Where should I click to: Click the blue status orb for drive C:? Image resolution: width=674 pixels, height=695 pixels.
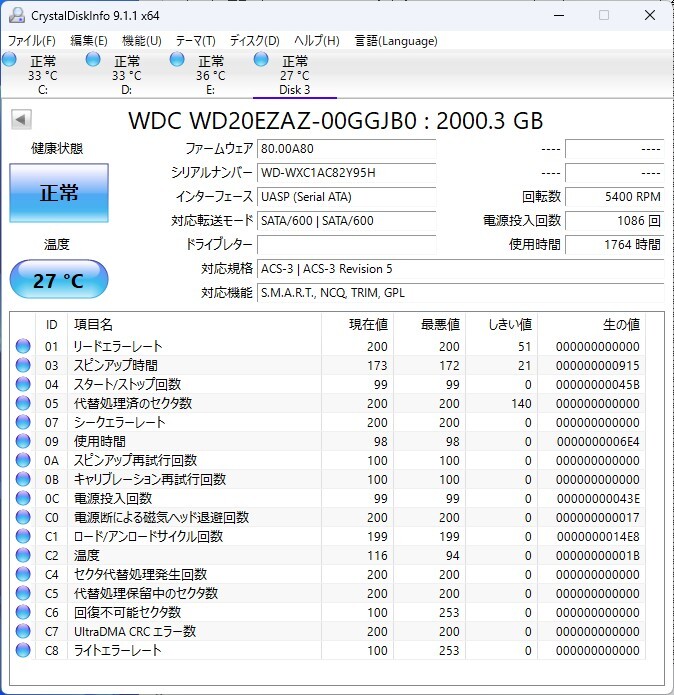click(x=9, y=59)
